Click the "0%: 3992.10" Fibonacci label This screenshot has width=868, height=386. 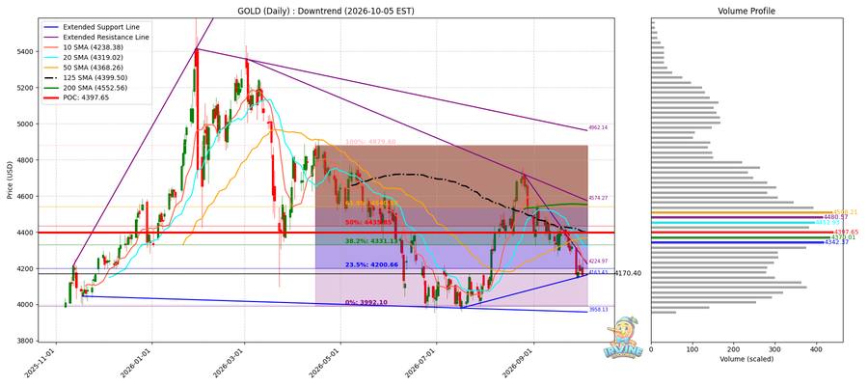coord(368,302)
